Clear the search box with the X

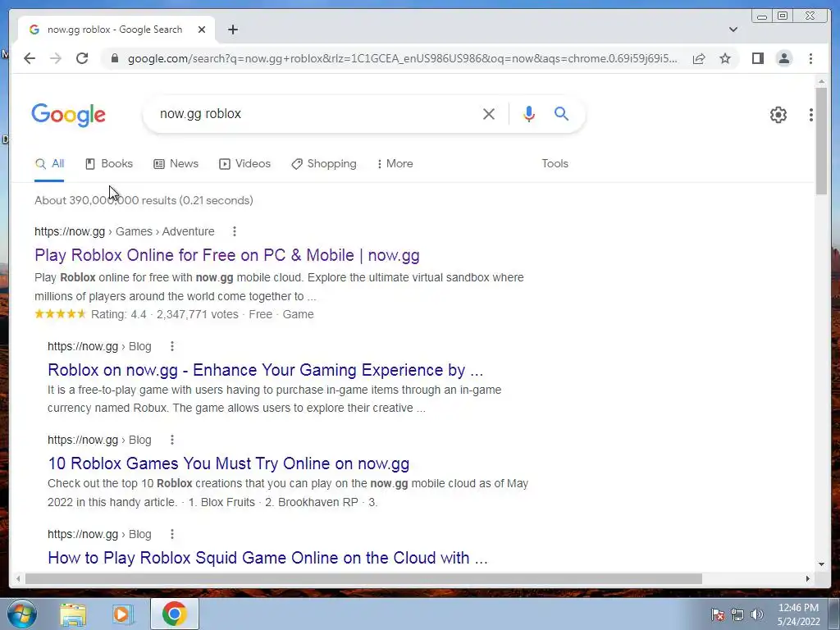[x=489, y=113]
